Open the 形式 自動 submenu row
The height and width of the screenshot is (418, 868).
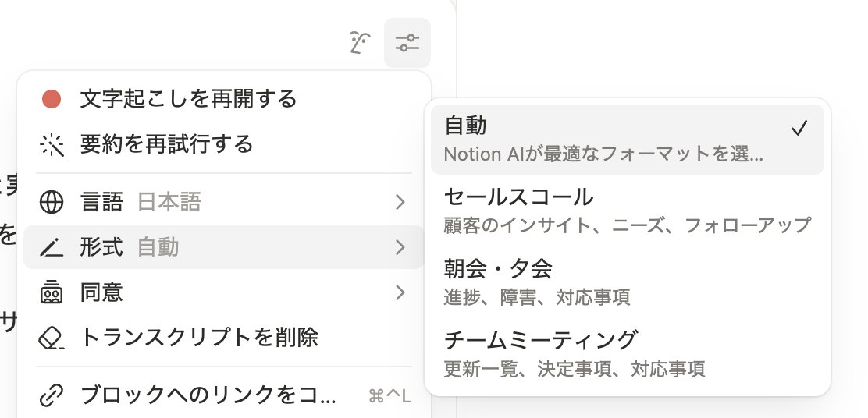tap(224, 247)
